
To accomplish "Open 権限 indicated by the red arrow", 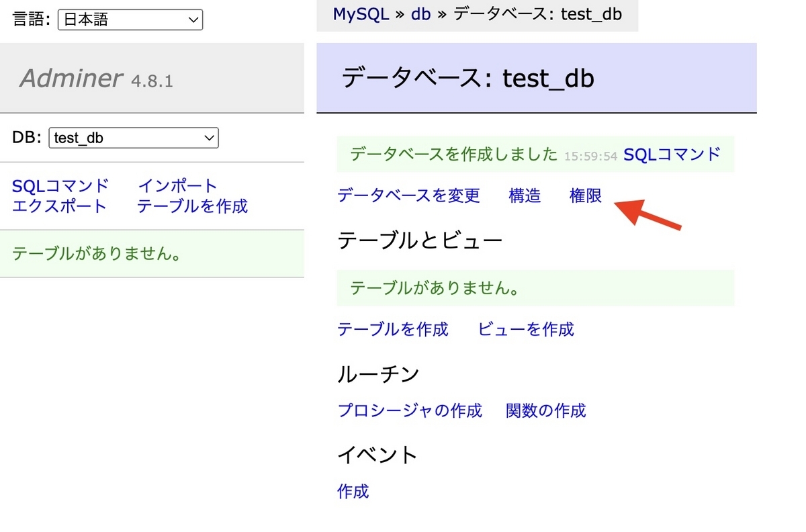I will [x=584, y=195].
